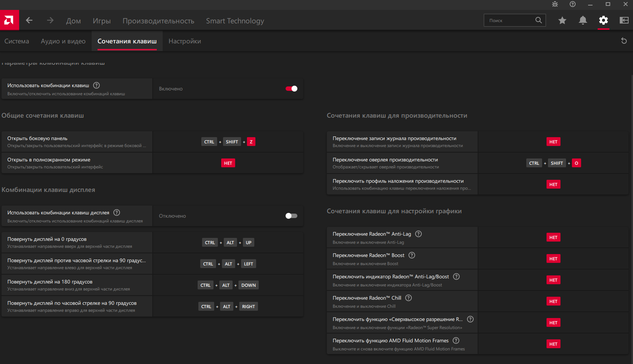The width and height of the screenshot is (633, 364).
Task: Show help for AMD Fluid Motion Frames
Action: pyautogui.click(x=456, y=340)
